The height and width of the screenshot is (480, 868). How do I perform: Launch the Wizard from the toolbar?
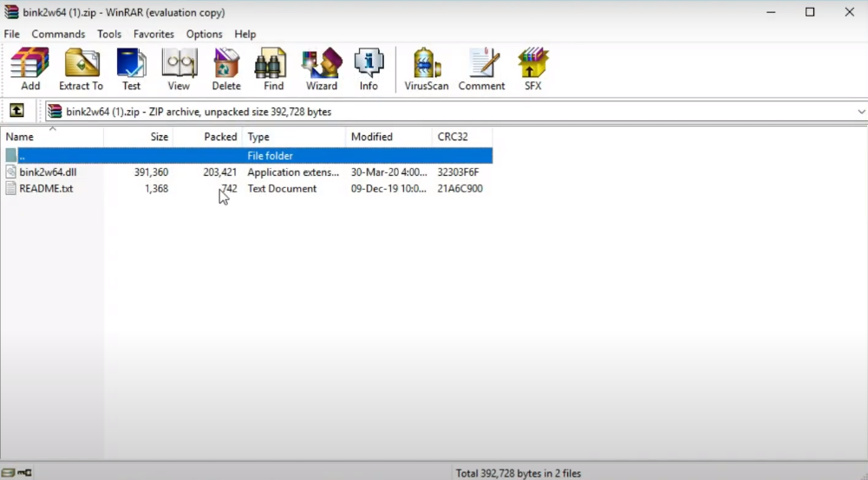click(x=322, y=69)
